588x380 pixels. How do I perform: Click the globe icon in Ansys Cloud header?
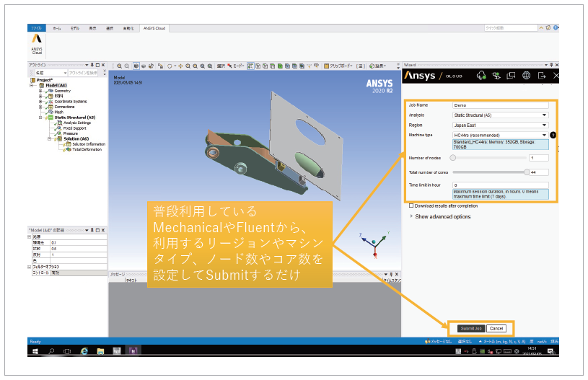click(527, 76)
